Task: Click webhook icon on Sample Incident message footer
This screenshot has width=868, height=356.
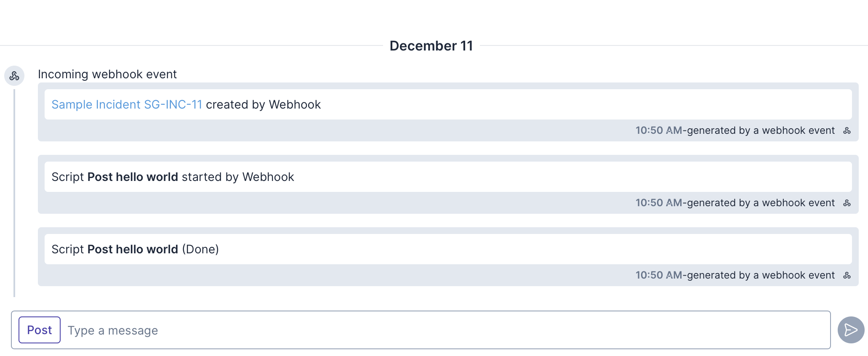Action: coord(847,131)
